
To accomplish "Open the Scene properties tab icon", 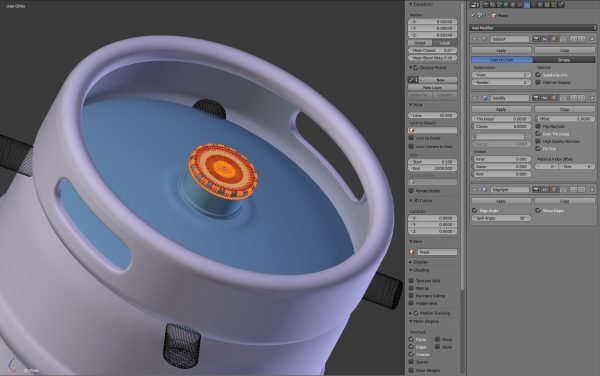I will 499,5.
